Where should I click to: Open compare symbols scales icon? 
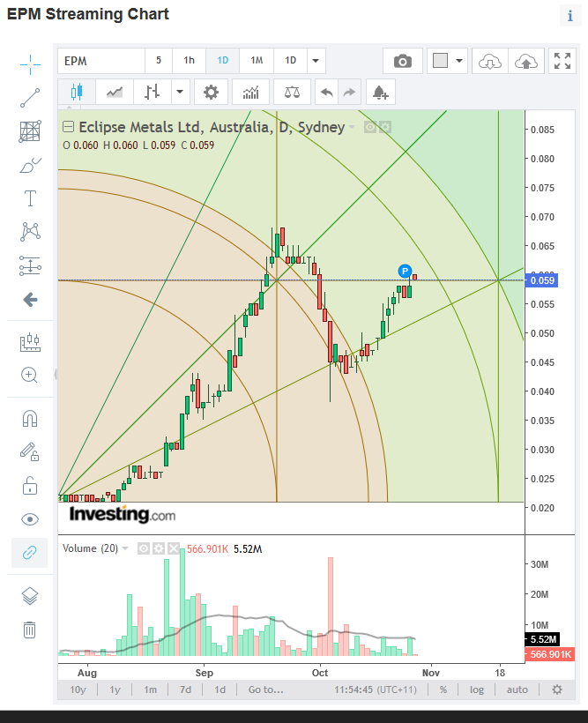coord(292,92)
